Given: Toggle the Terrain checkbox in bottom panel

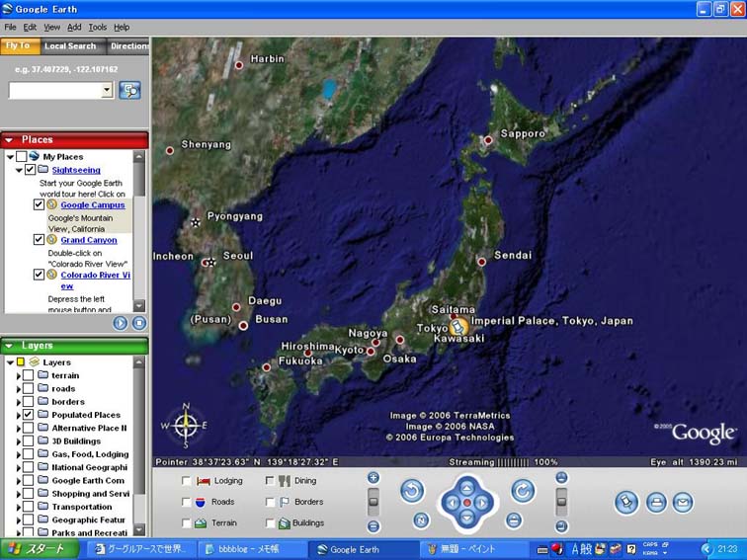Looking at the screenshot, I should [x=187, y=522].
